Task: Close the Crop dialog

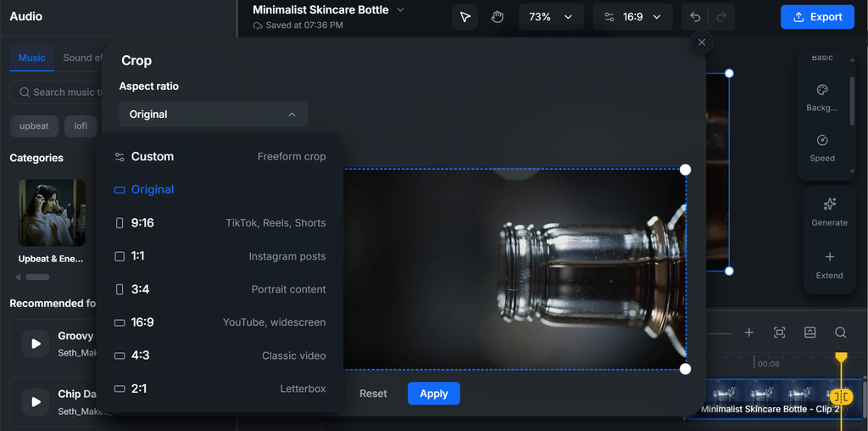Action: click(702, 42)
